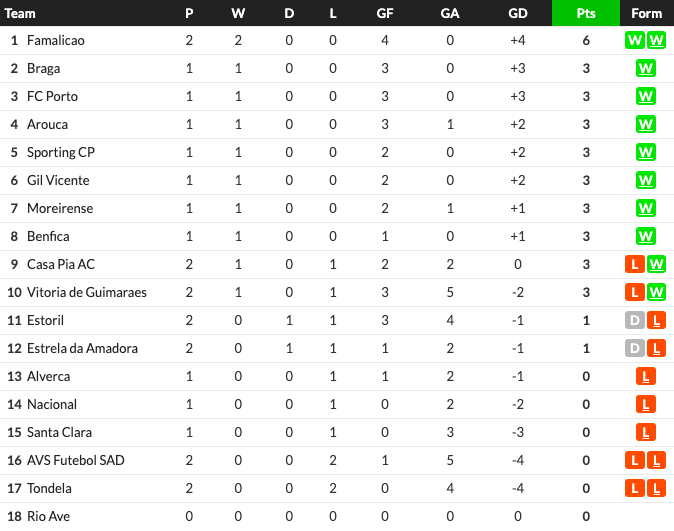Click Vitoria de Guimaraes' green W badge

[x=656, y=292]
